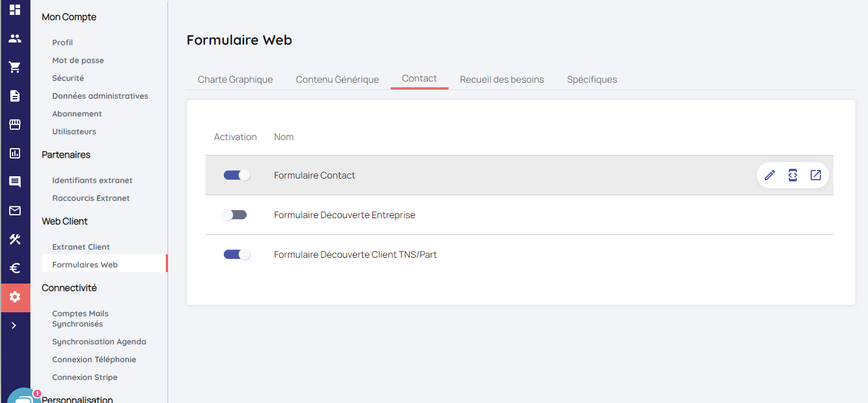Turn off Formulaire Découverte Client TNS/Part toggle
868x403 pixels.
[x=237, y=254]
